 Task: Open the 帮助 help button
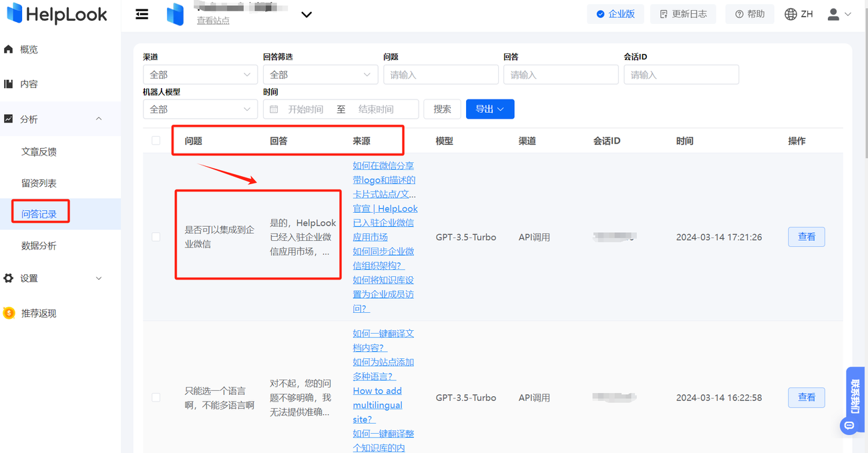point(750,14)
